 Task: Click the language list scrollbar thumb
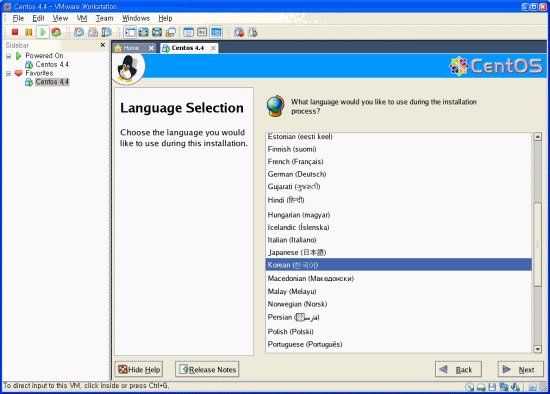537,245
